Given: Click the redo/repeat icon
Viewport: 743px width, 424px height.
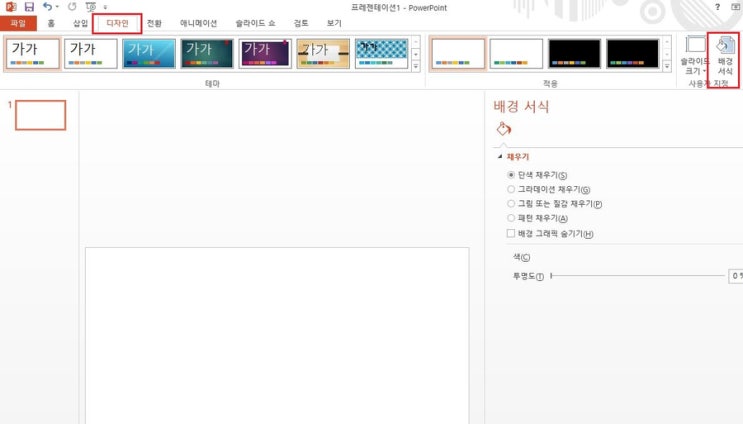Looking at the screenshot, I should (72, 7).
